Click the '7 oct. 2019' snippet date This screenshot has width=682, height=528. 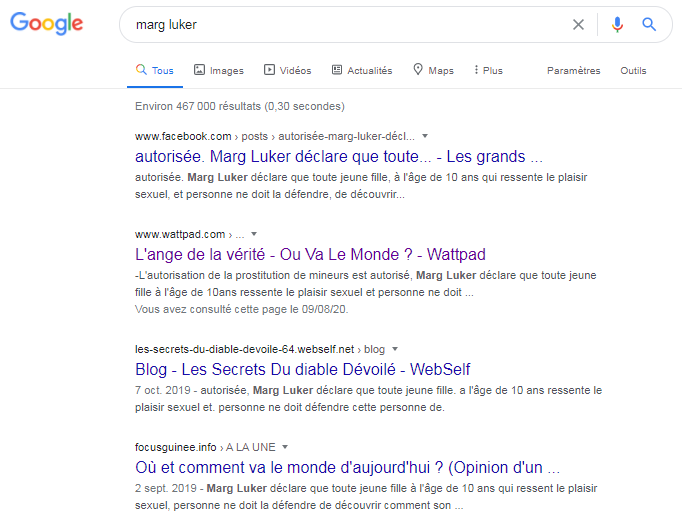163,390
